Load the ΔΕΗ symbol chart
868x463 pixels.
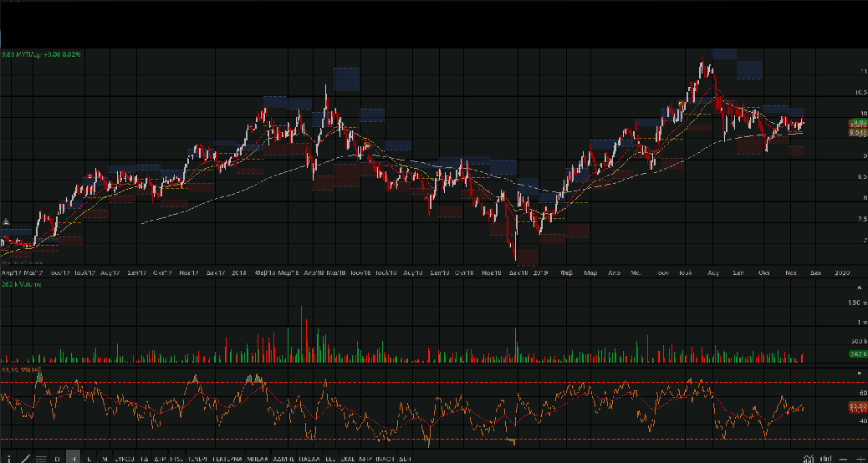click(x=405, y=459)
